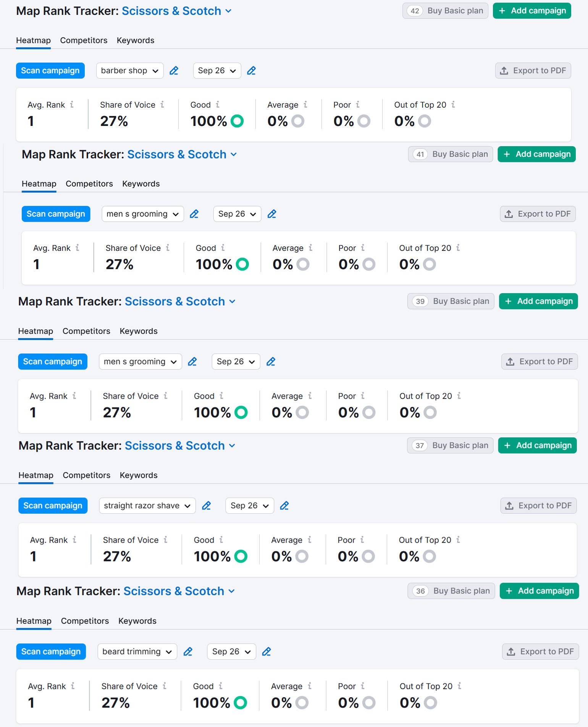Click the date edit pencil in the beard trimming row
This screenshot has width=588, height=727.
click(x=267, y=652)
